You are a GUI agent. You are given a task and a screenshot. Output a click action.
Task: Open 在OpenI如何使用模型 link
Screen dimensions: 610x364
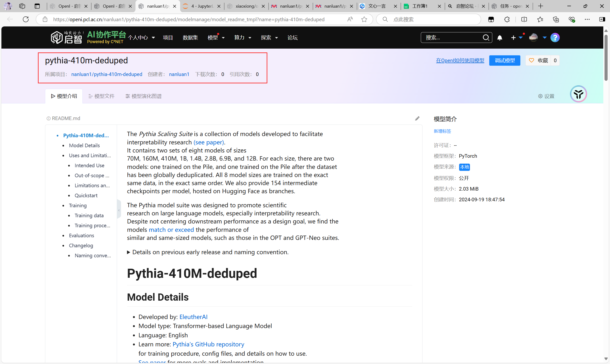pos(460,60)
